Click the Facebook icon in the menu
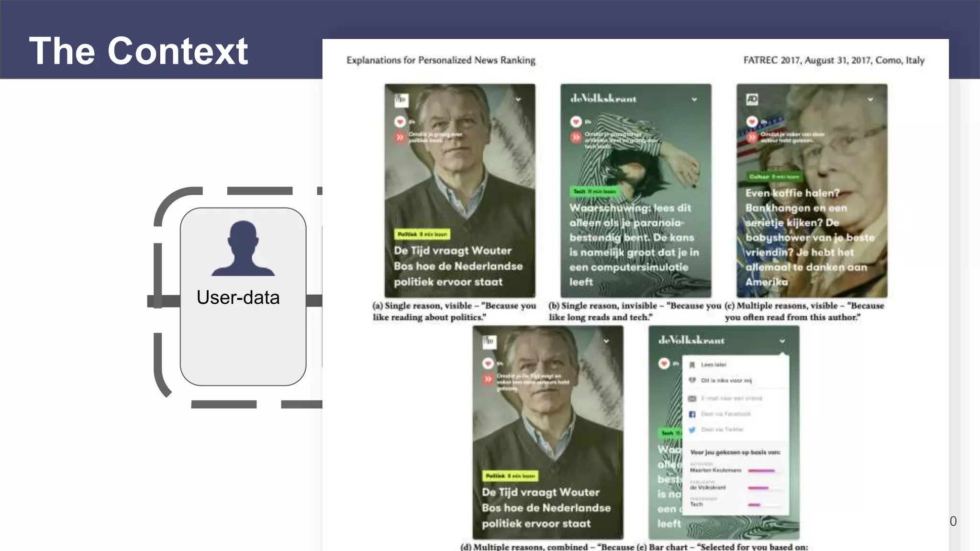The height and width of the screenshot is (551, 980). tap(692, 414)
